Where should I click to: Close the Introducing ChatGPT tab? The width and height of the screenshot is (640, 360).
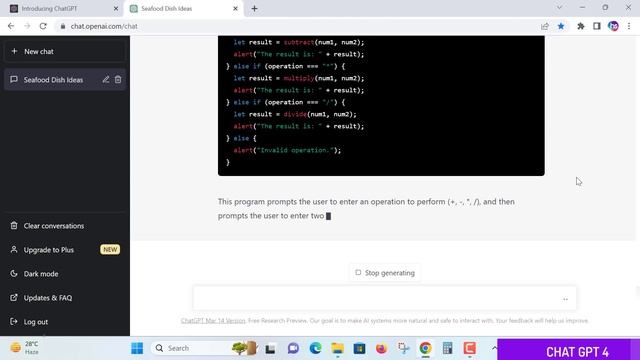(x=116, y=9)
